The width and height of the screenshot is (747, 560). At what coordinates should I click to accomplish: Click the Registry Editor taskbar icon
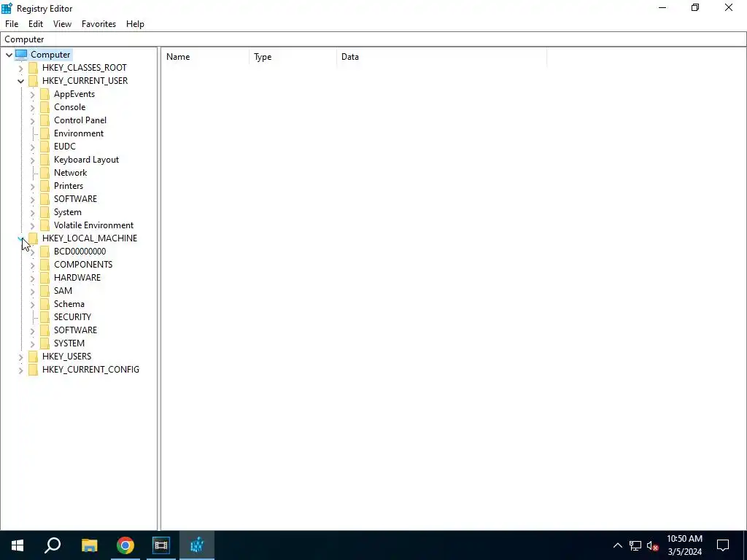(x=197, y=545)
